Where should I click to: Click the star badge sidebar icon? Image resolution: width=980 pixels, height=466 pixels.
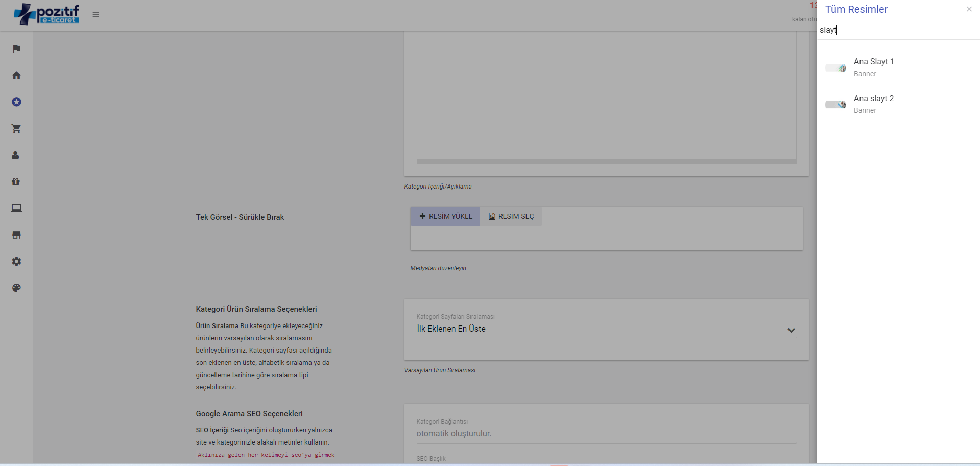[16, 102]
